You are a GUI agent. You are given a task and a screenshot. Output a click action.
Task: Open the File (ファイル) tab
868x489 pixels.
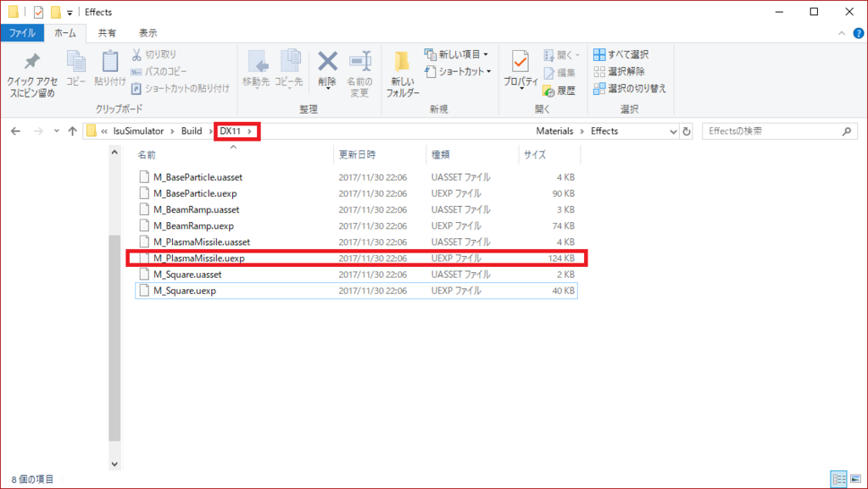22,33
